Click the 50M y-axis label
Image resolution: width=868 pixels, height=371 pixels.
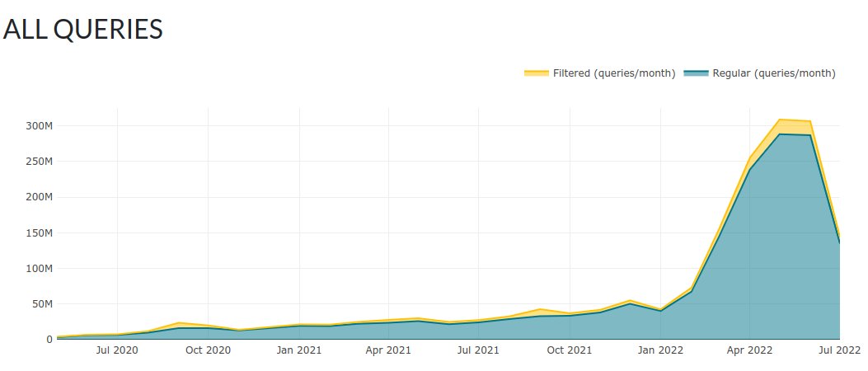(41, 304)
